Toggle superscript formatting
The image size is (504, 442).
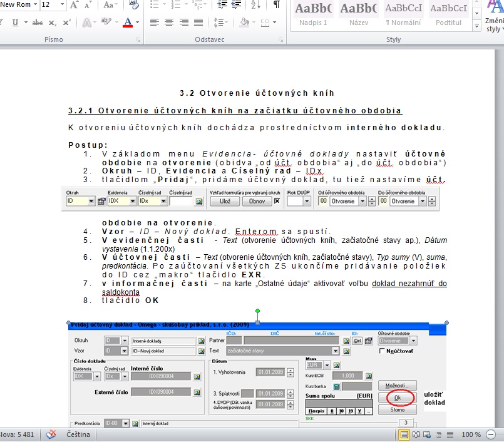[67, 23]
